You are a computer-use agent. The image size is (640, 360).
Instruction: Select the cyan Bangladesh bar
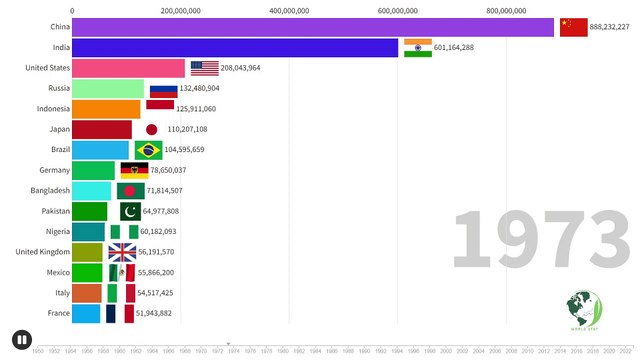(x=91, y=191)
